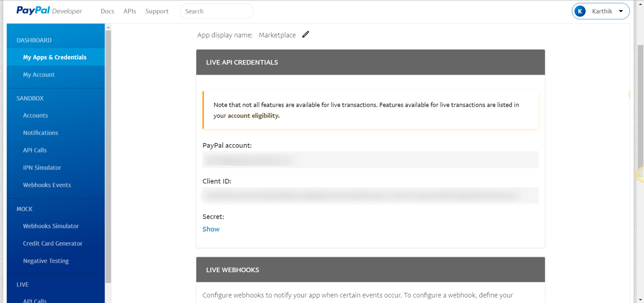The width and height of the screenshot is (644, 303).
Task: Click the LIVE section heading
Action: click(x=22, y=285)
